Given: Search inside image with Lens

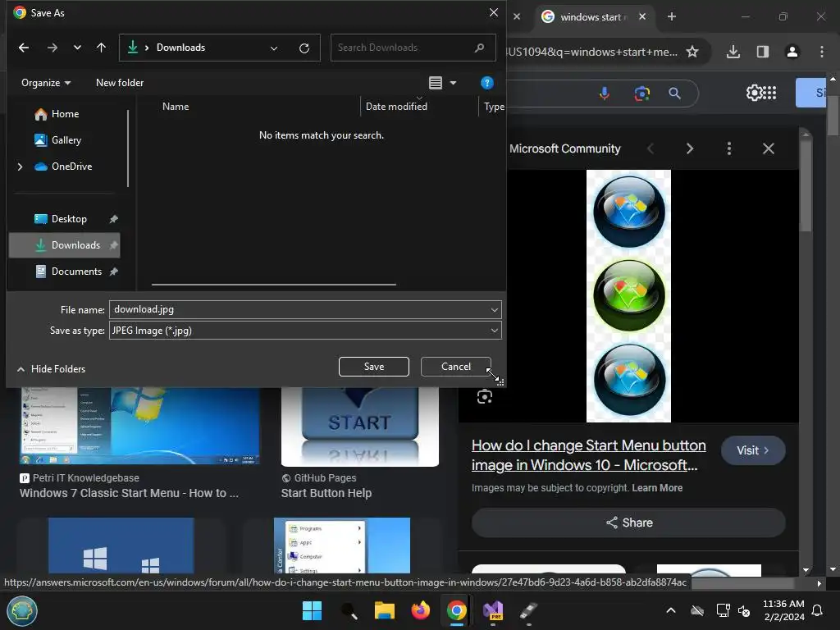Looking at the screenshot, I should tap(485, 396).
